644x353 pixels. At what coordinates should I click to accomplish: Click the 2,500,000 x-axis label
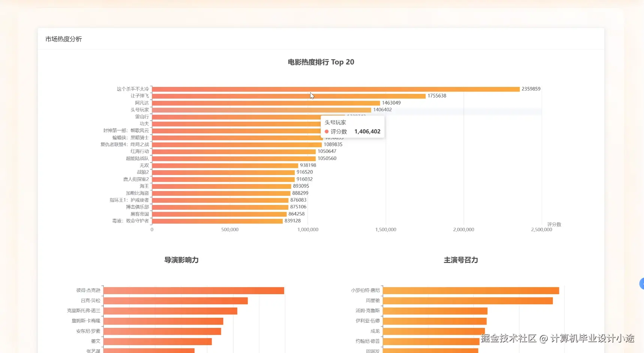[x=541, y=230]
